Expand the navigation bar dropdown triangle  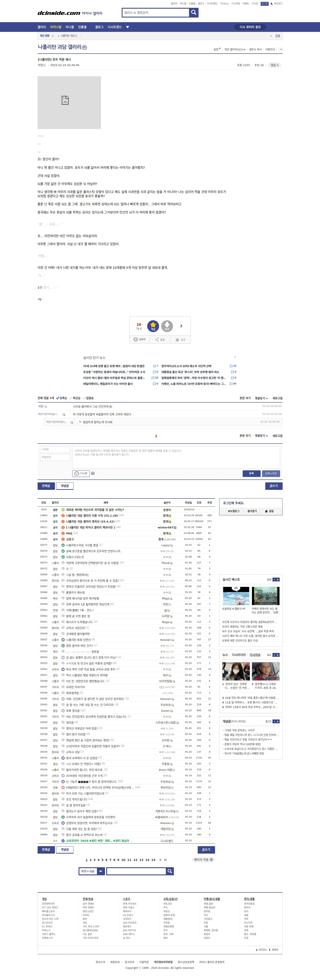[x=127, y=27]
